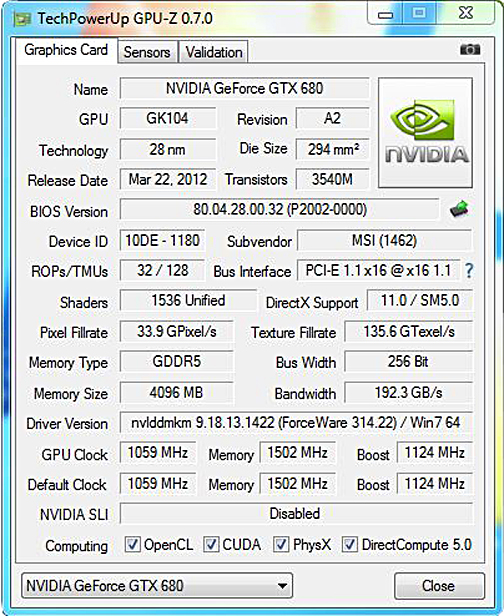Click the Pixel Fillrate field 33.9 GPixel/s
The height and width of the screenshot is (616, 504).
point(176,331)
